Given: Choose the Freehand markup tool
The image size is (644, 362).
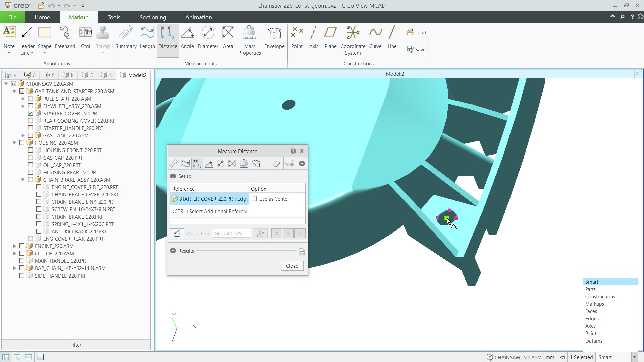Looking at the screenshot, I should pos(65,38).
